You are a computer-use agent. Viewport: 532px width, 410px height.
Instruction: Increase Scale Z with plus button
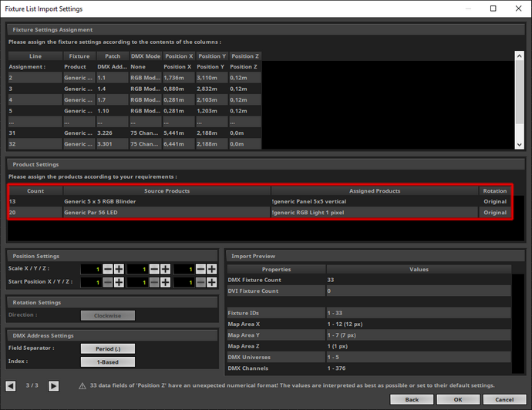[212, 269]
